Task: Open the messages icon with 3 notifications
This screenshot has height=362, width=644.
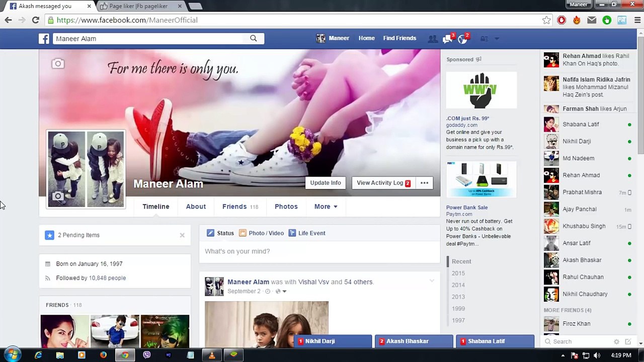Action: (447, 39)
